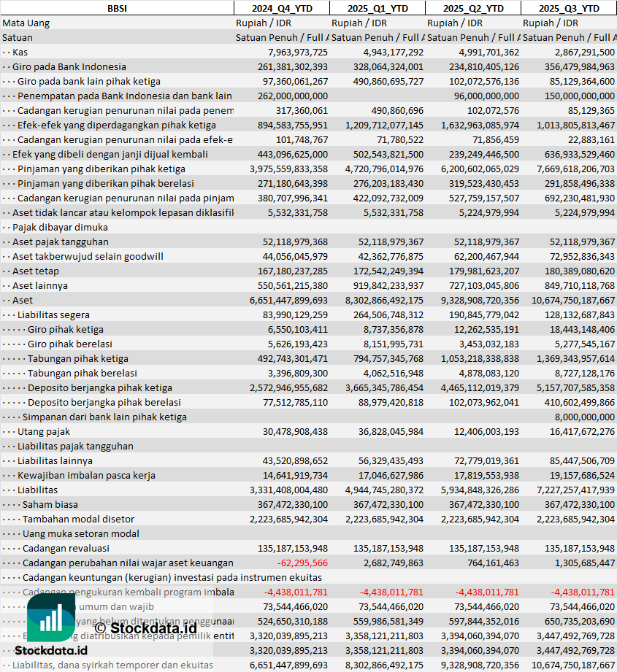The height and width of the screenshot is (672, 617).
Task: Click Efek yang dibeli dengan janji dijual kembali
Action: (110, 154)
